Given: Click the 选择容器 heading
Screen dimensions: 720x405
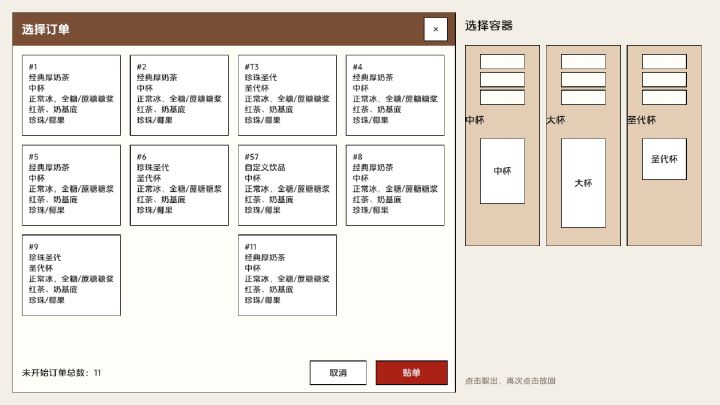Looking at the screenshot, I should click(x=489, y=26).
